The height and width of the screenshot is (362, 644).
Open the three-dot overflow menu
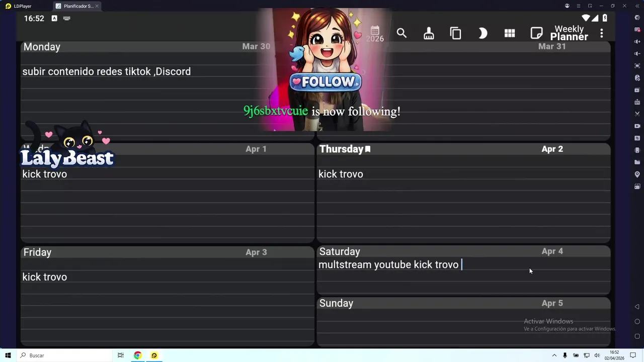tap(601, 33)
